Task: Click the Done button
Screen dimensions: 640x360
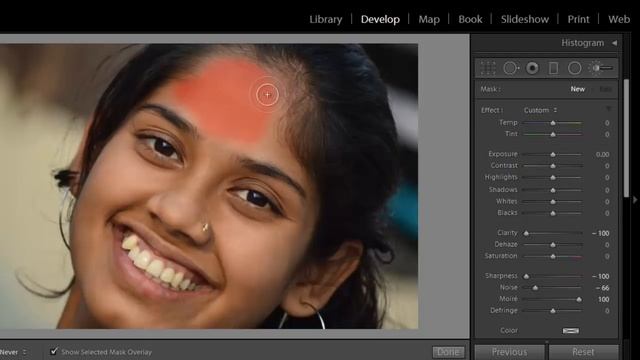Action: (x=448, y=352)
